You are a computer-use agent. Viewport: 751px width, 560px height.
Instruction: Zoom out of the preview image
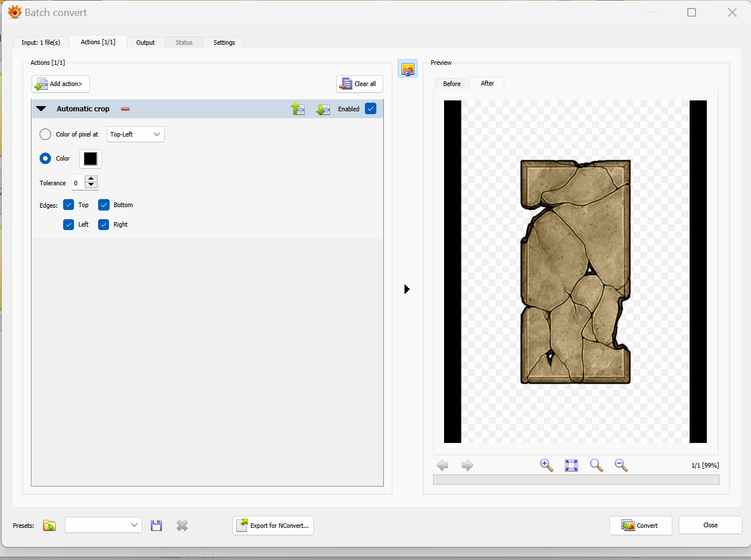click(x=621, y=465)
